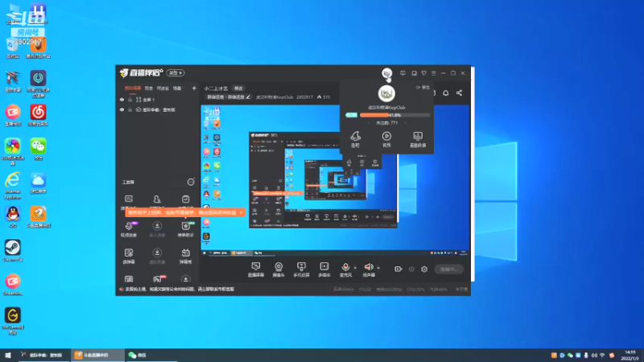This screenshot has height=362, width=644.
Task: Click the pencil icon to edit category
Action: (x=248, y=97)
